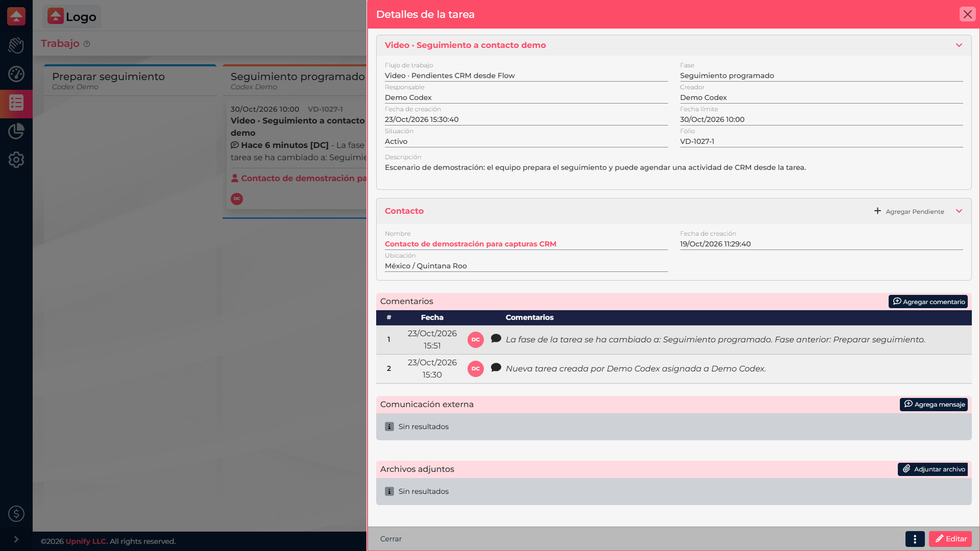
Task: Click the DC avatar in comment row 1
Action: pos(476,340)
